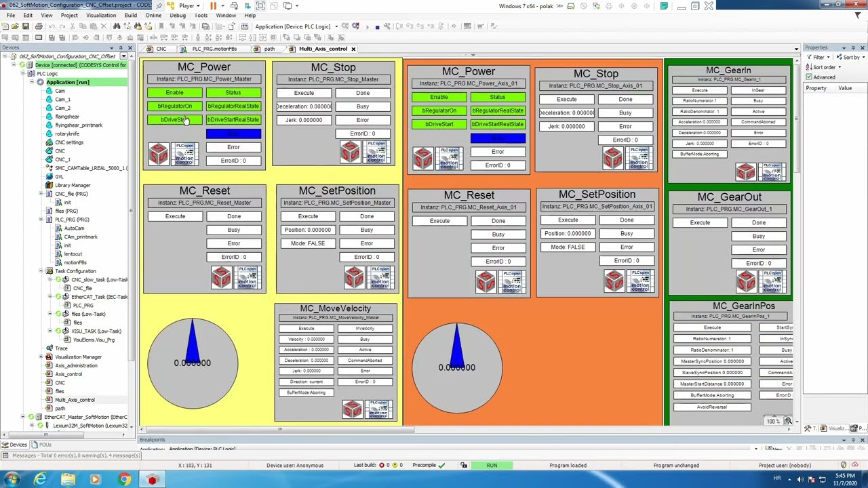The width and height of the screenshot is (868, 488).
Task: Open Internet Explorer from the taskbar
Action: (x=40, y=479)
